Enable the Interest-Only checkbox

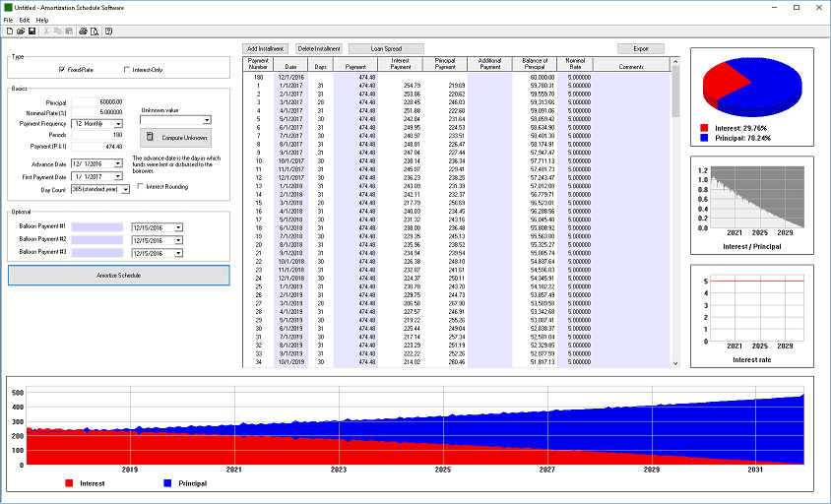coord(126,70)
